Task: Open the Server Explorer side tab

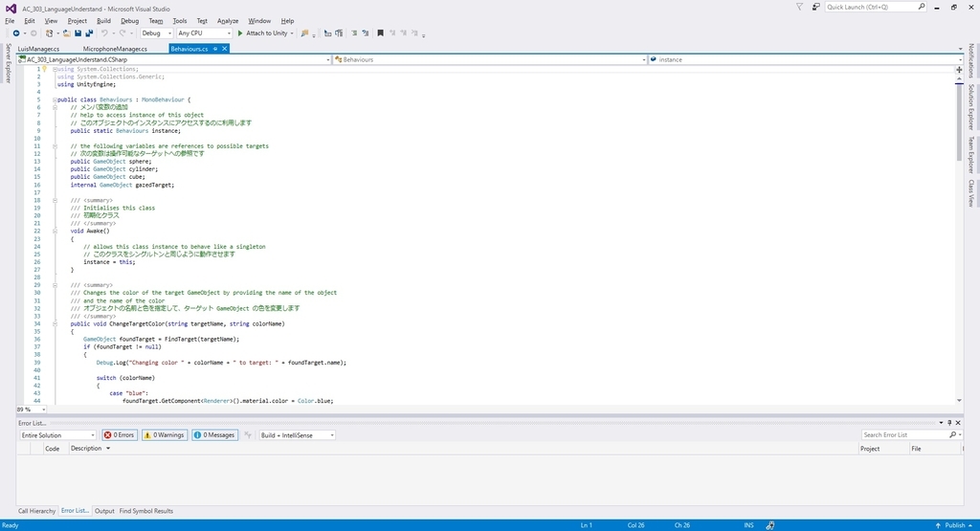Action: 8,63
